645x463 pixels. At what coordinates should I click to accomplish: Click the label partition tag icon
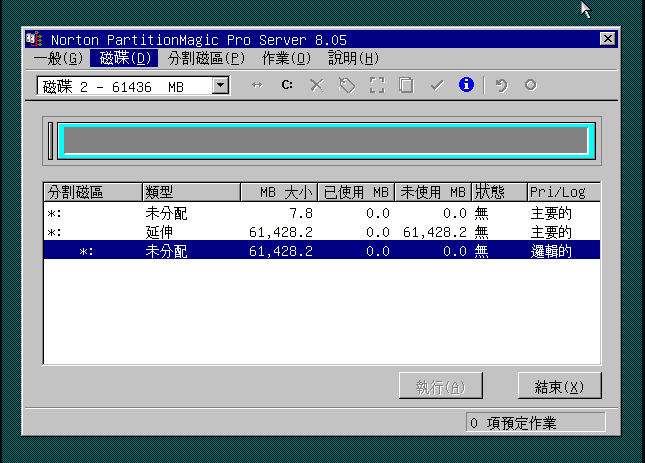(347, 86)
